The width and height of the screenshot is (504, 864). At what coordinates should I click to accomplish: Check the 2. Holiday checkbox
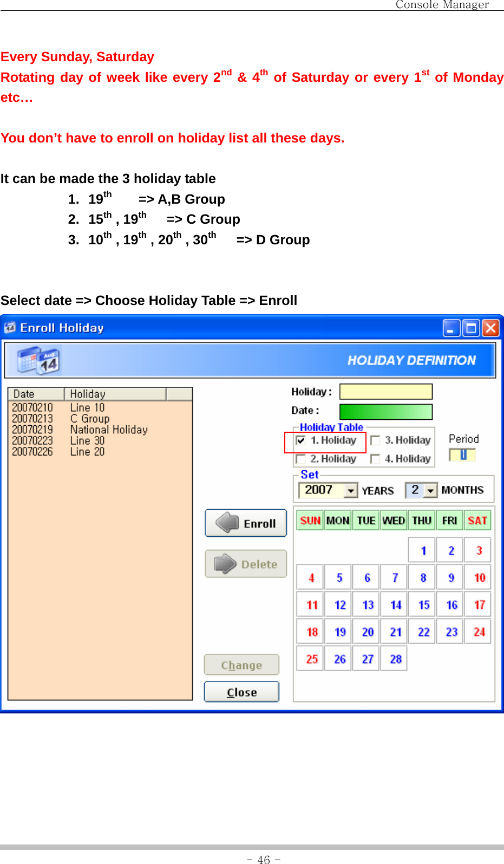(x=300, y=459)
